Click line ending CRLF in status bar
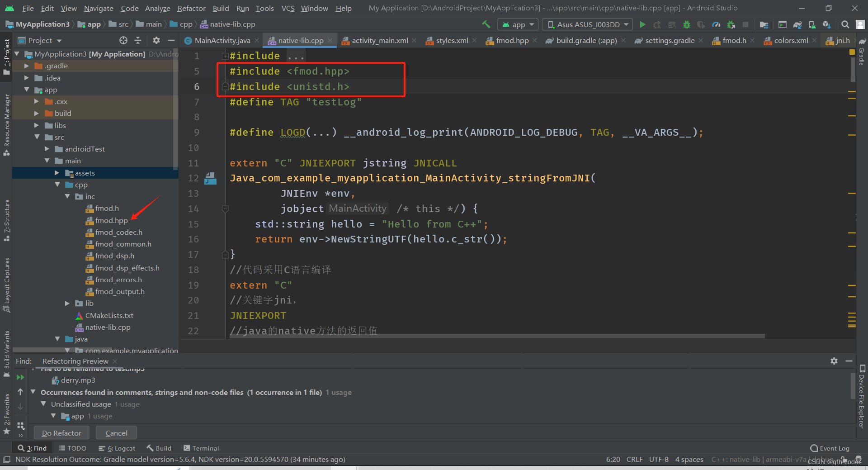The image size is (868, 470). 634,460
